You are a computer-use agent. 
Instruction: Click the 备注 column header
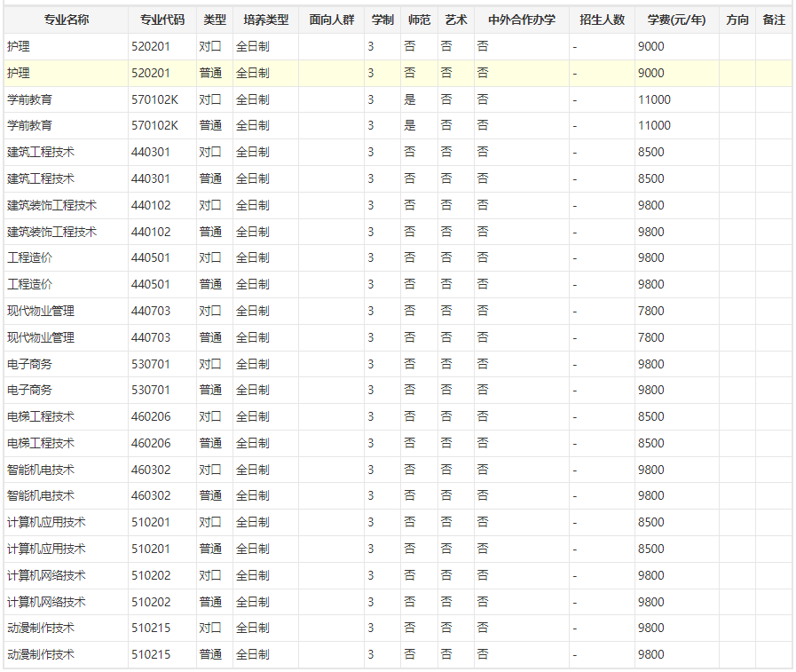point(774,20)
